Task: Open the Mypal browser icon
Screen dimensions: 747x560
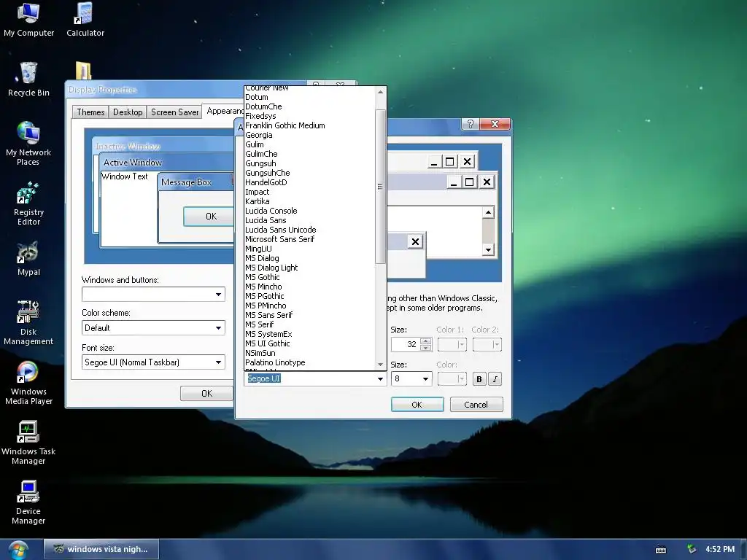Action: pos(28,259)
